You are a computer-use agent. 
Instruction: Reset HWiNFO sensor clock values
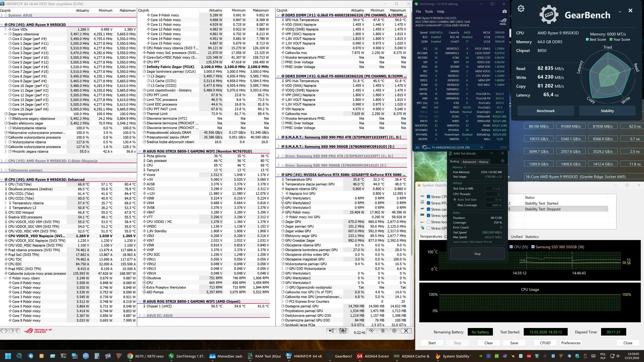pos(371,331)
